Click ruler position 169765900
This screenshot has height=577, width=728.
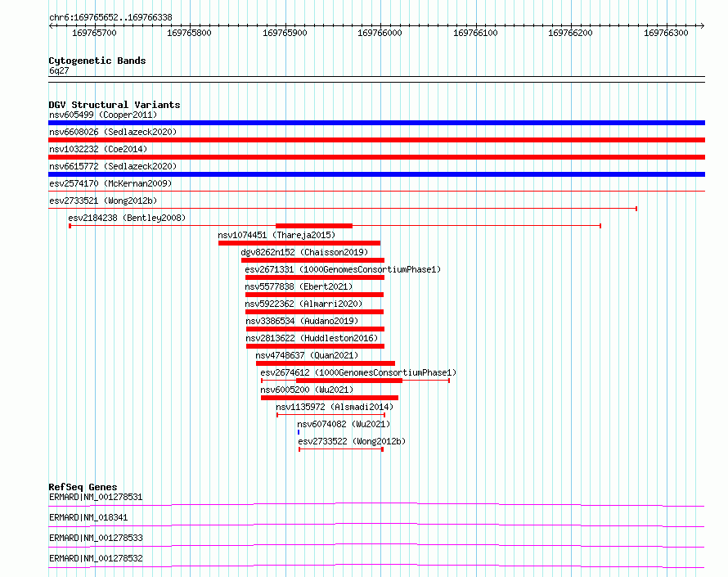click(285, 33)
